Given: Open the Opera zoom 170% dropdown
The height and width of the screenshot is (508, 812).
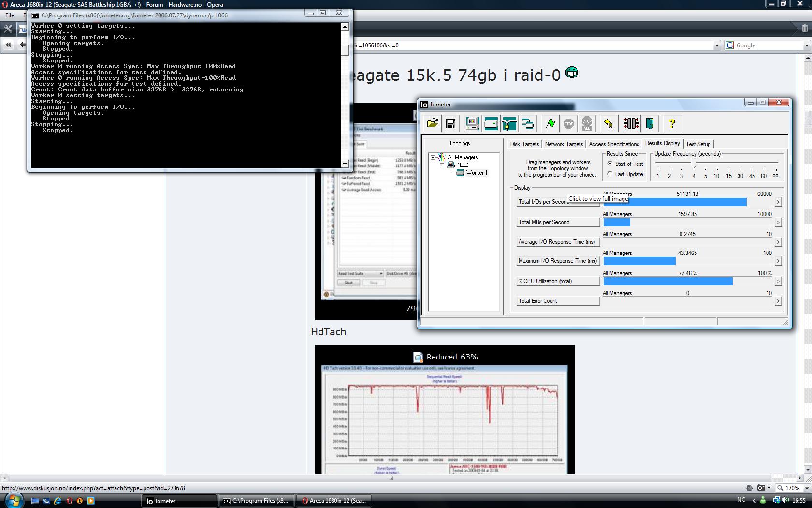Looking at the screenshot, I should pos(806,488).
